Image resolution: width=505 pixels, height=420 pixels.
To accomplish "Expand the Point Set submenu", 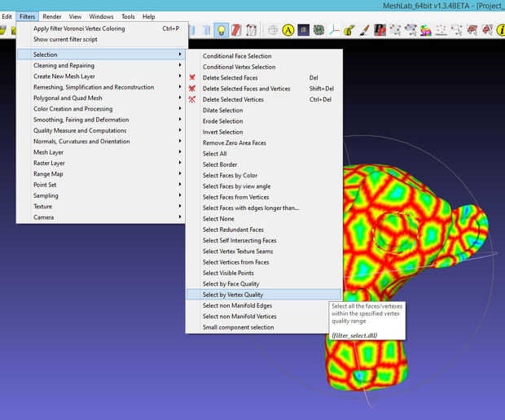I will pyautogui.click(x=101, y=185).
